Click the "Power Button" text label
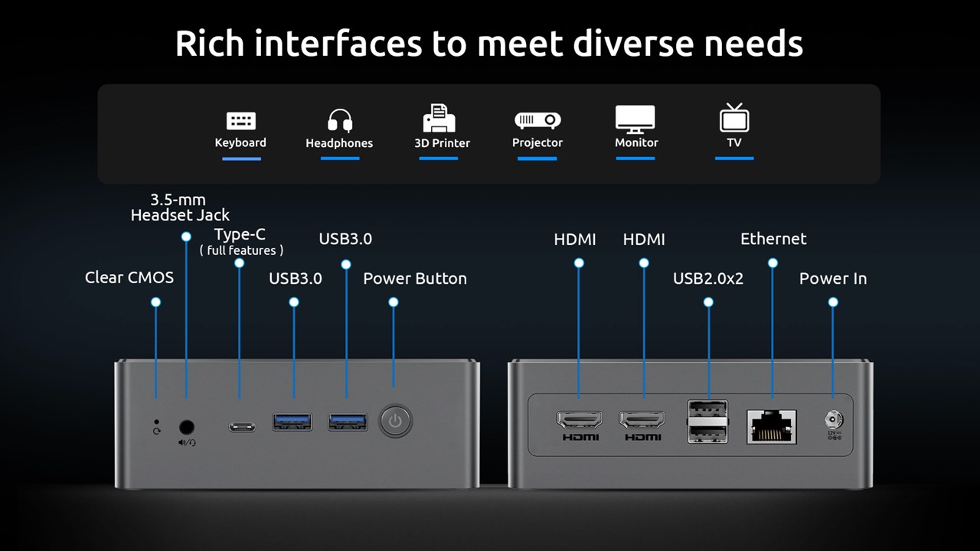The image size is (980, 551). [414, 279]
